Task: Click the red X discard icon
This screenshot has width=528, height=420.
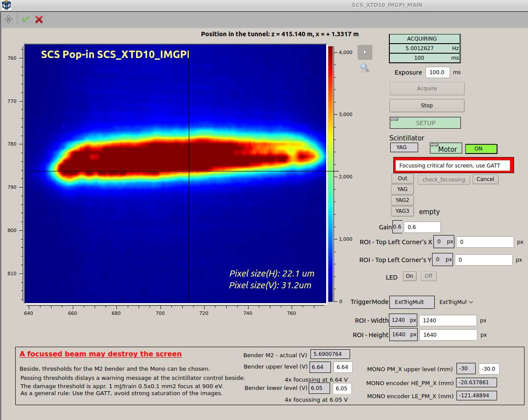Action: click(39, 20)
